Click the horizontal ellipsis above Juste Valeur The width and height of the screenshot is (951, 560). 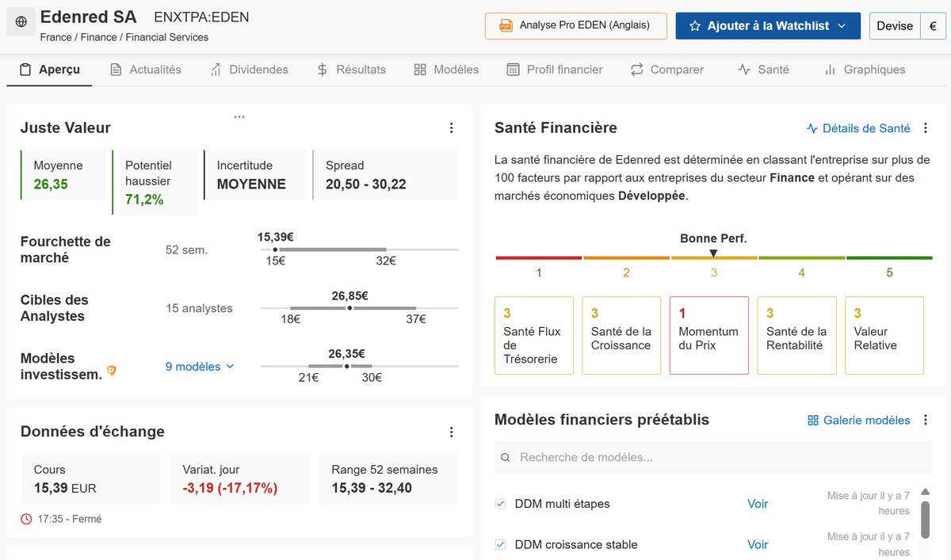tap(239, 116)
